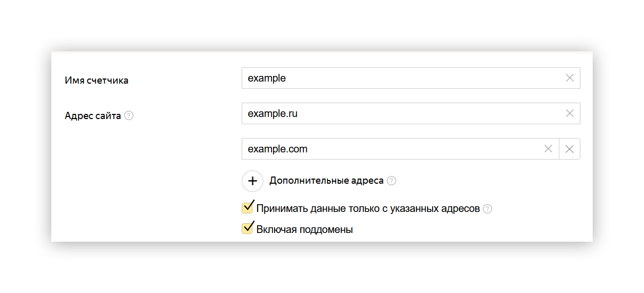
Task: Toggle the Включая поддомены checkbox
Action: point(248,228)
